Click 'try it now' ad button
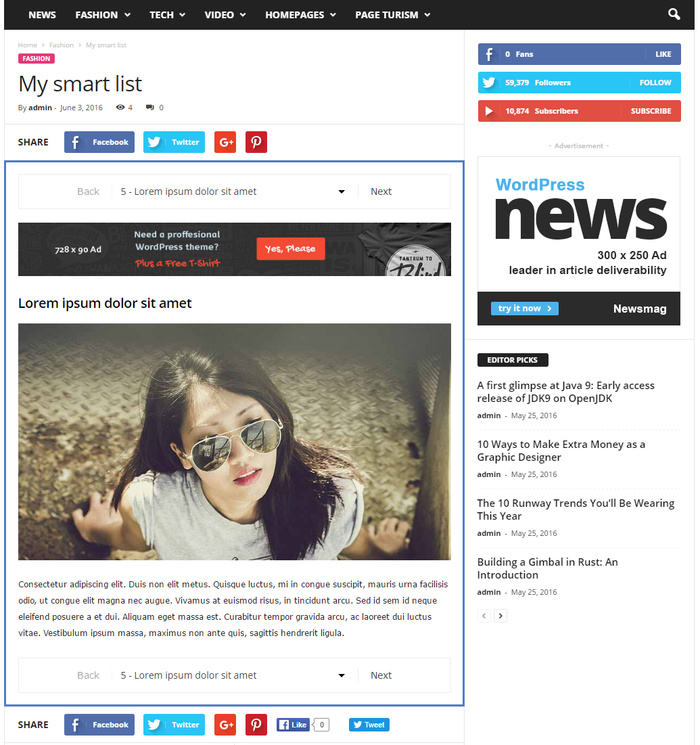Screen dimensions: 700x745 [x=524, y=309]
